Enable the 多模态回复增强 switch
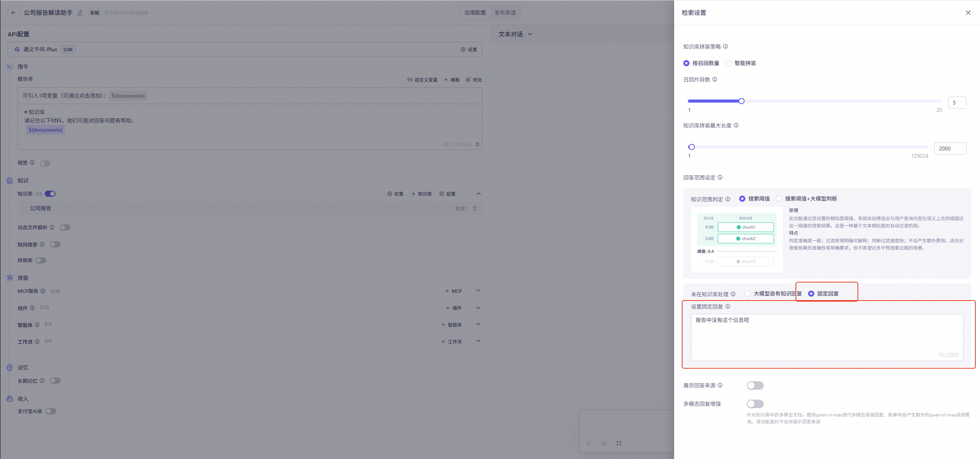The width and height of the screenshot is (980, 459). pyautogui.click(x=755, y=404)
